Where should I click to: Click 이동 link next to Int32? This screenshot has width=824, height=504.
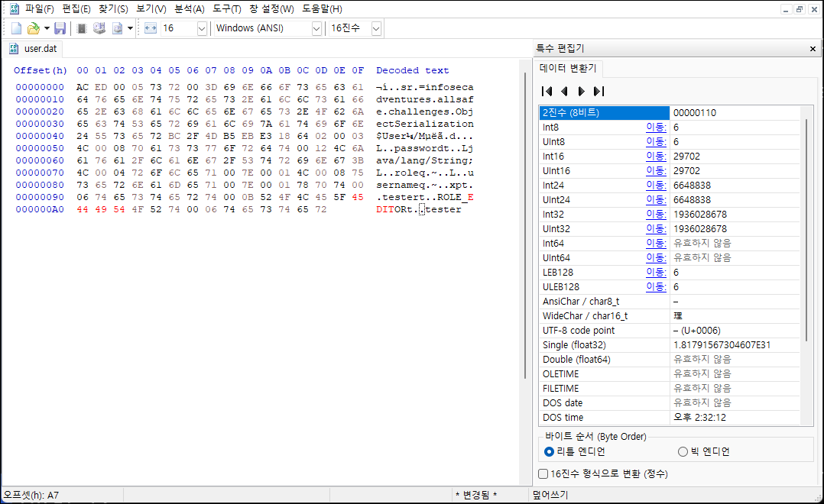click(656, 214)
